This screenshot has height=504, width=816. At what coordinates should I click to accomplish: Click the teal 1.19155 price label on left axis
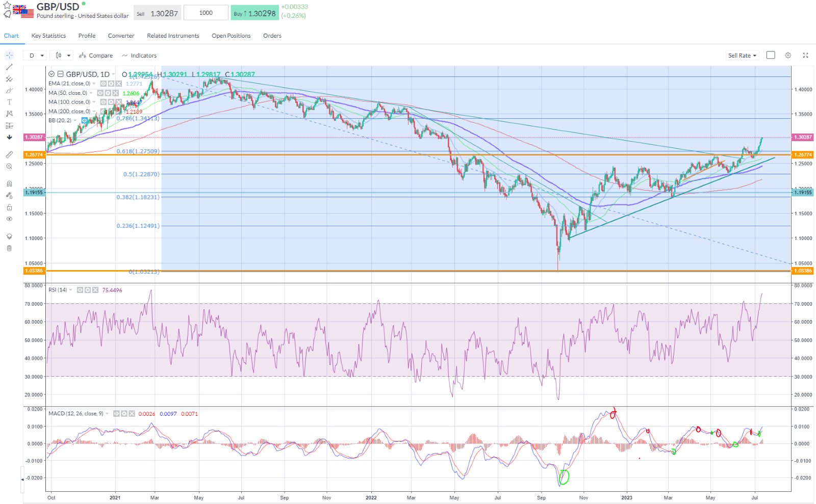(x=34, y=192)
